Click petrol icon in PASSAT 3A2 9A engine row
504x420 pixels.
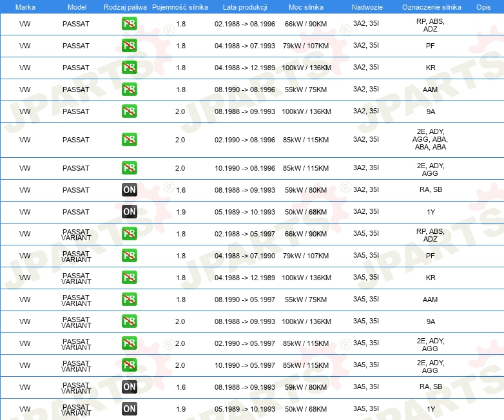[129, 111]
